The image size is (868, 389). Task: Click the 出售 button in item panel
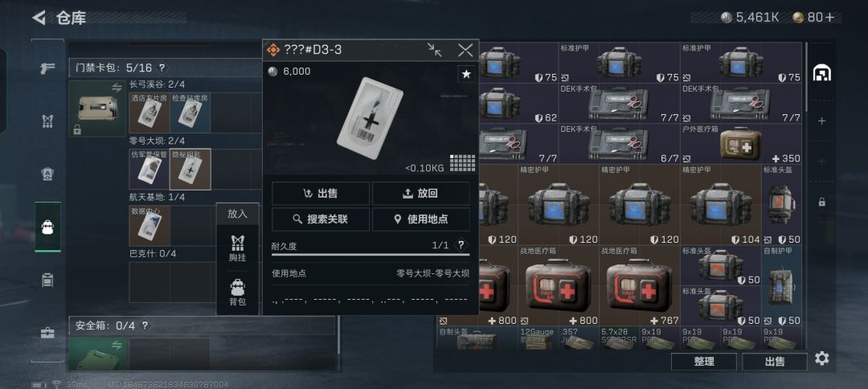tap(321, 194)
